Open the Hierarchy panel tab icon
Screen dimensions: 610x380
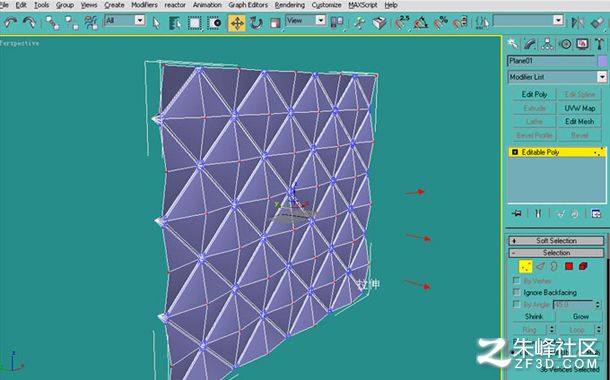coord(547,44)
